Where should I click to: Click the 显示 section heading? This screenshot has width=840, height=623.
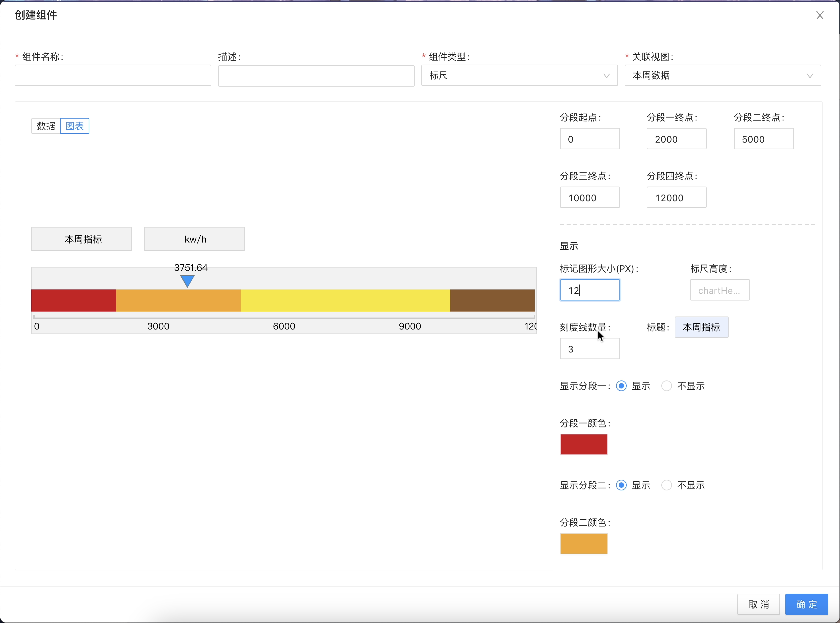(569, 246)
